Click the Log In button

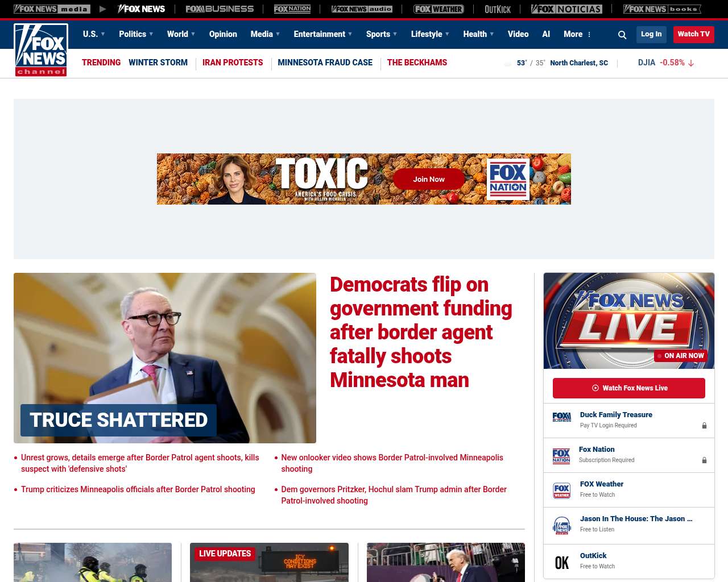[651, 34]
